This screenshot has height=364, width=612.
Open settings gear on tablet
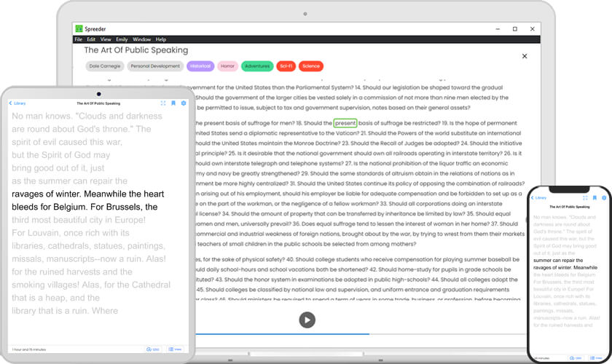[x=184, y=103]
